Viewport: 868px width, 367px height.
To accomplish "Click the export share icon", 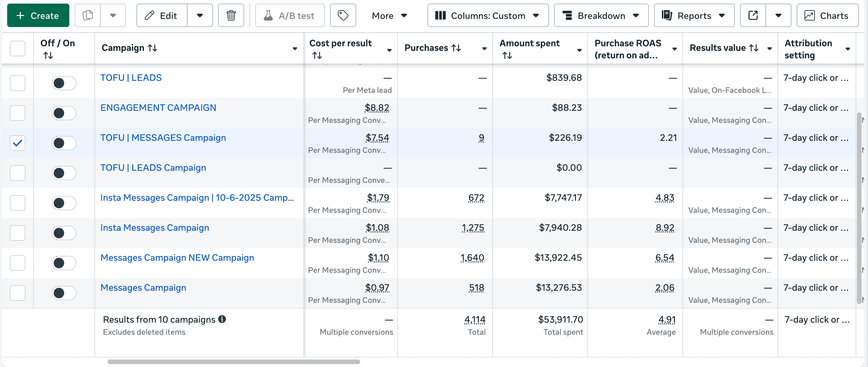I will point(752,15).
